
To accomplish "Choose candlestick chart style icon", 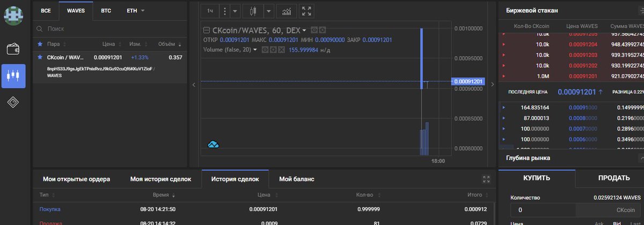I will [x=254, y=11].
